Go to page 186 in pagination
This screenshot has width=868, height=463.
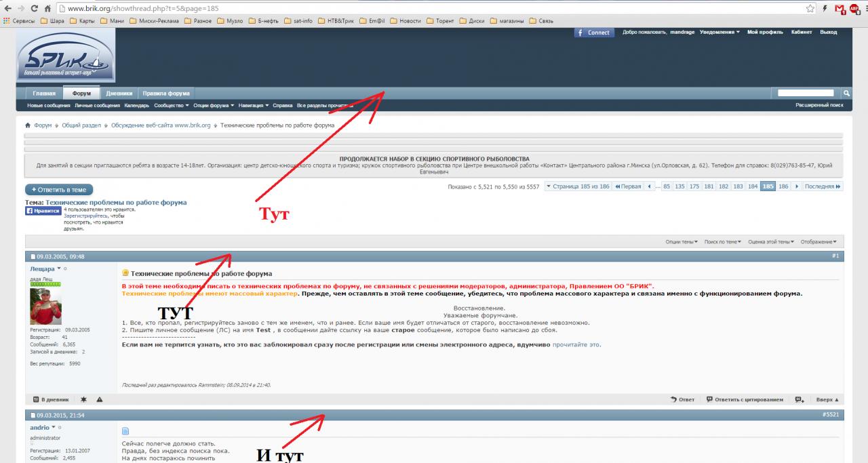[x=785, y=186]
